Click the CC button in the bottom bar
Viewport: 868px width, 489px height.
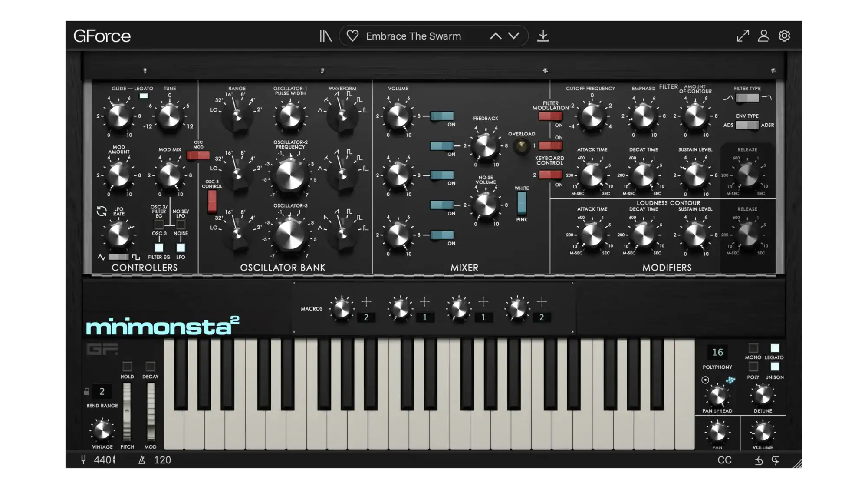point(724,460)
